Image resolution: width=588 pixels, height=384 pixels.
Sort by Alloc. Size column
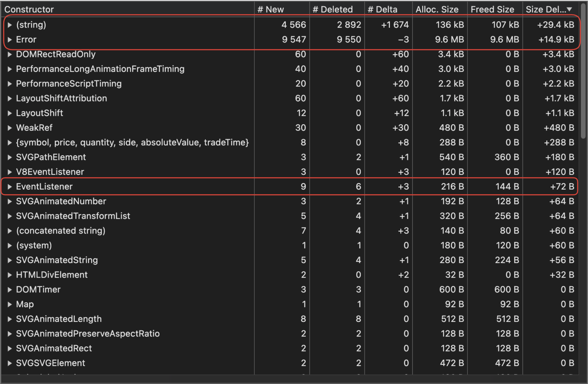coord(437,9)
